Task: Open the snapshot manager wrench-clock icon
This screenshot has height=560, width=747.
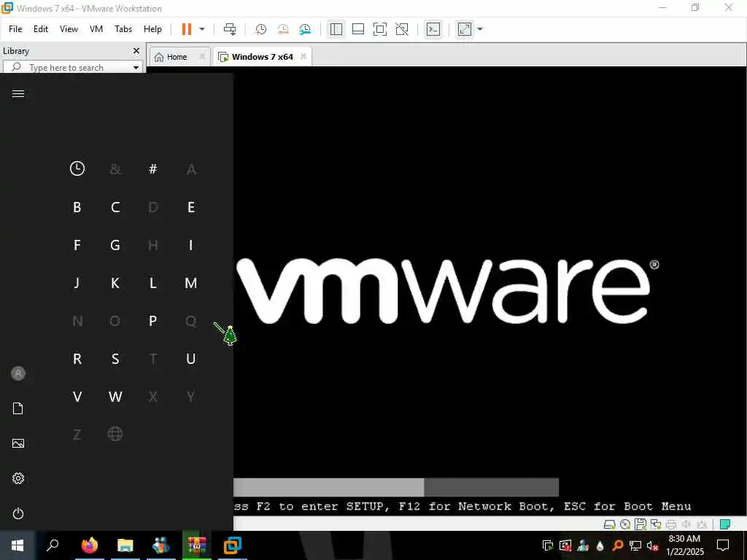Action: point(305,29)
